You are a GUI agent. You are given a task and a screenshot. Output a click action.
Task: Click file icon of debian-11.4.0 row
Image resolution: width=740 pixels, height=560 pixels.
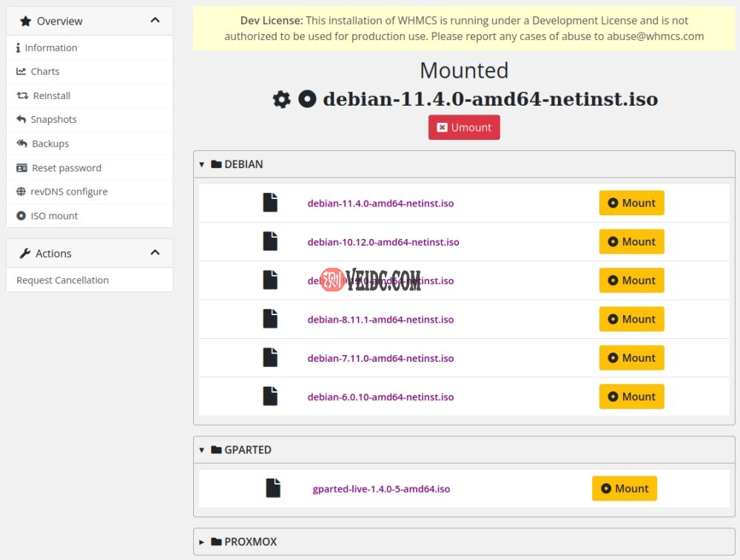pos(270,203)
